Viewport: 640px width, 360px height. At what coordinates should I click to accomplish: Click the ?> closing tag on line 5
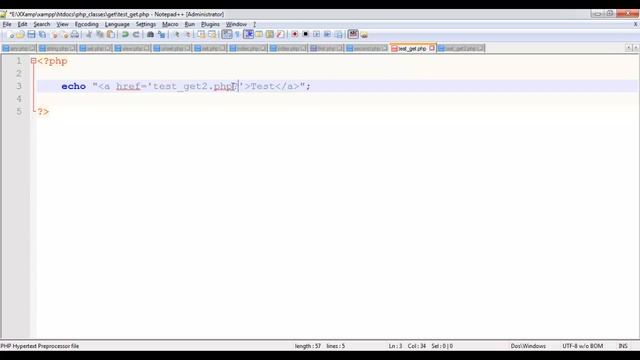point(43,112)
